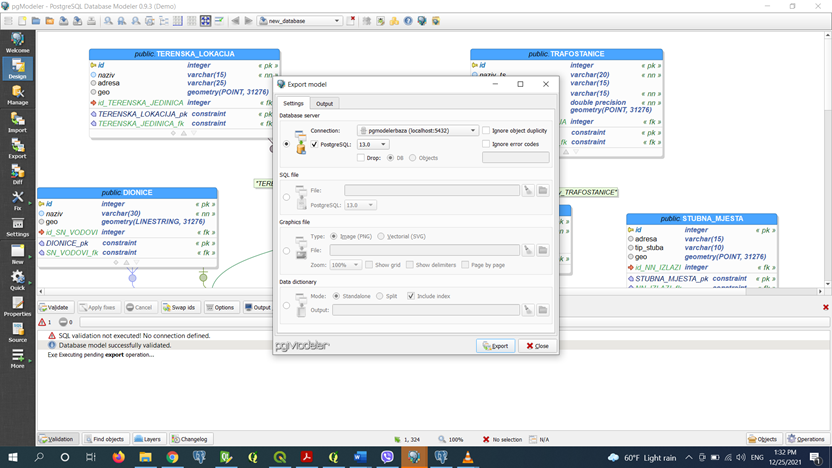
Task: Enable Ignore error codes
Action: tap(486, 144)
